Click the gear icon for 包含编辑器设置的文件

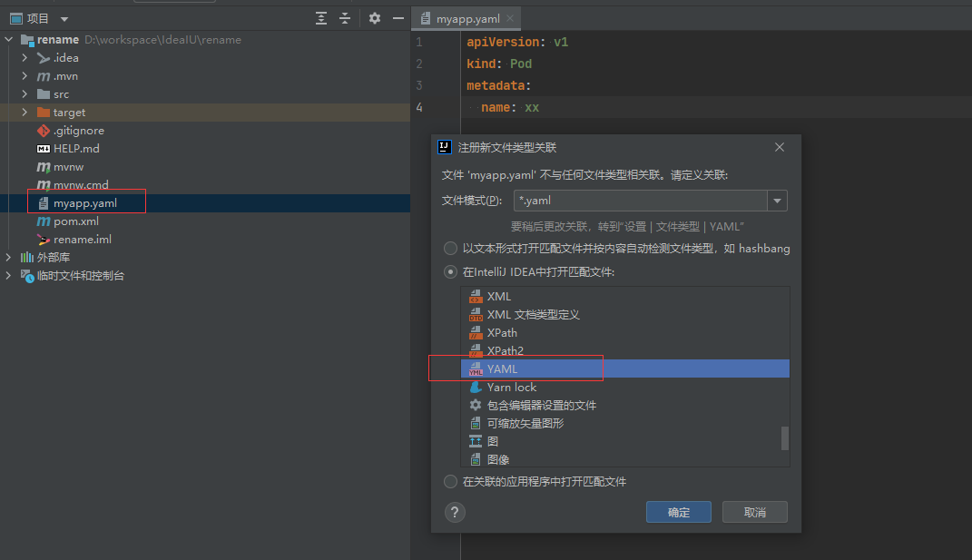click(x=476, y=405)
